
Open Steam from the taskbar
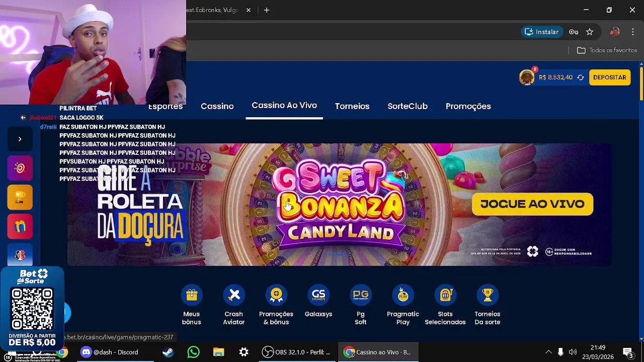click(168, 352)
